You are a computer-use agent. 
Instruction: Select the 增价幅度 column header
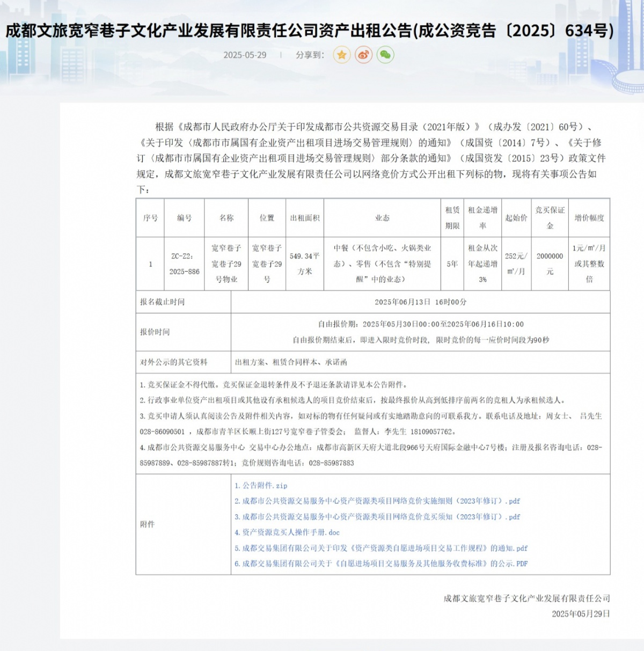(589, 218)
